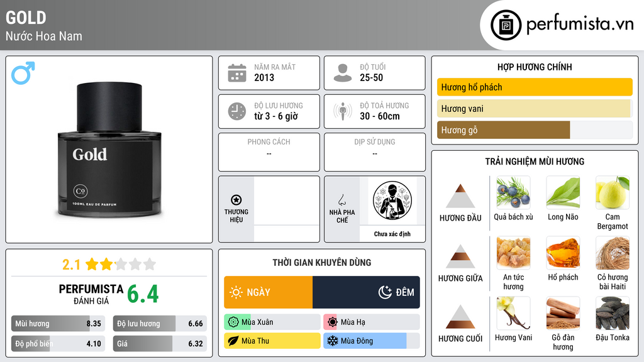
Task: Click the 30 - 60cm sillage value
Action: [x=379, y=116]
